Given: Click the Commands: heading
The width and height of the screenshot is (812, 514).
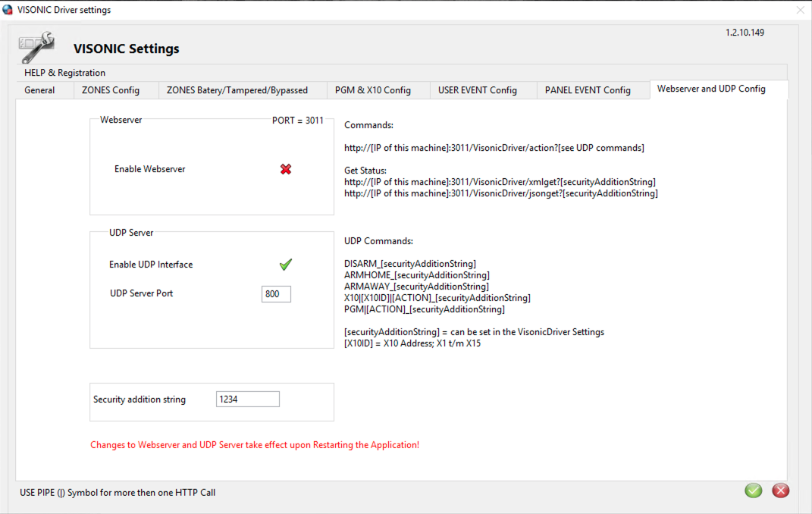Looking at the screenshot, I should tap(368, 125).
